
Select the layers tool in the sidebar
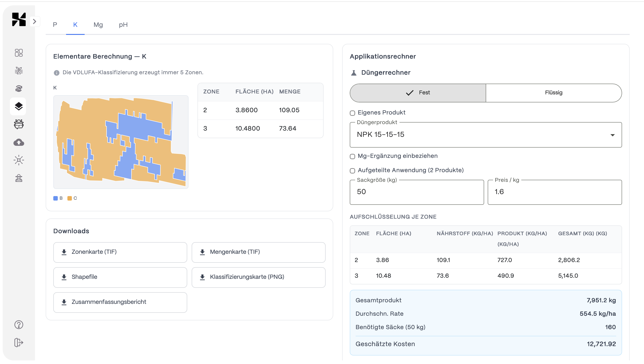(19, 106)
